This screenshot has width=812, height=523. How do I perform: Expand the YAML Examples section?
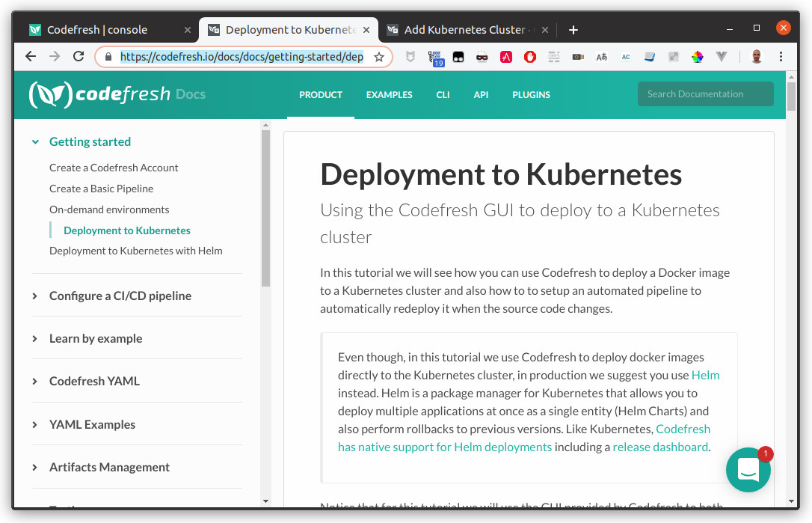pyautogui.click(x=92, y=424)
